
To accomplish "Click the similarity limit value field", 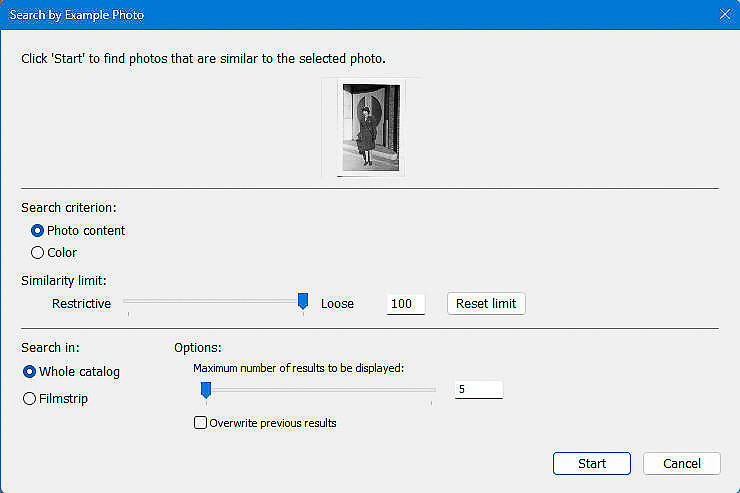I will click(x=405, y=304).
